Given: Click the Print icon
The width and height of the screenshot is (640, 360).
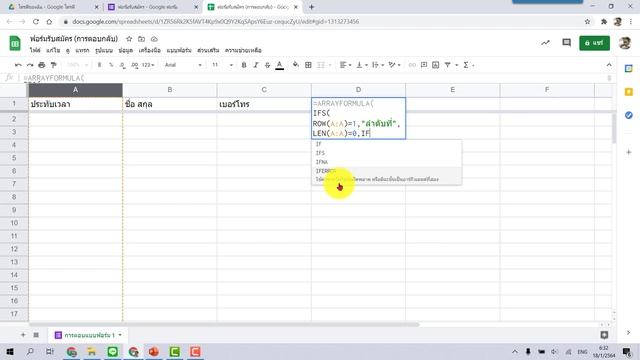Looking at the screenshot, I should point(42,65).
